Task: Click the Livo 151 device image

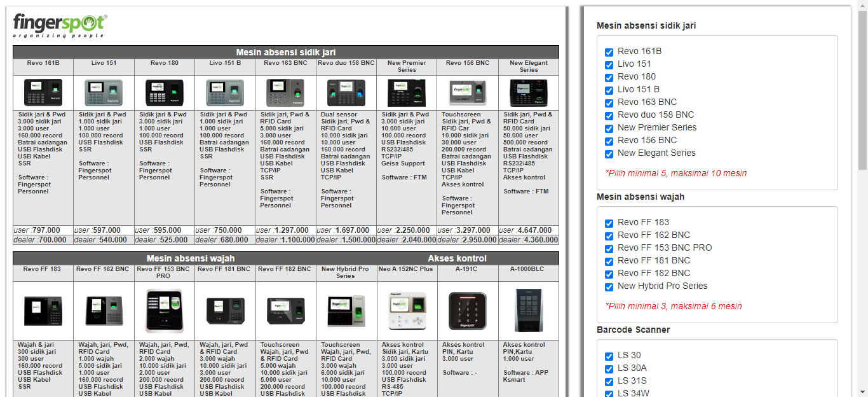Action: point(104,93)
